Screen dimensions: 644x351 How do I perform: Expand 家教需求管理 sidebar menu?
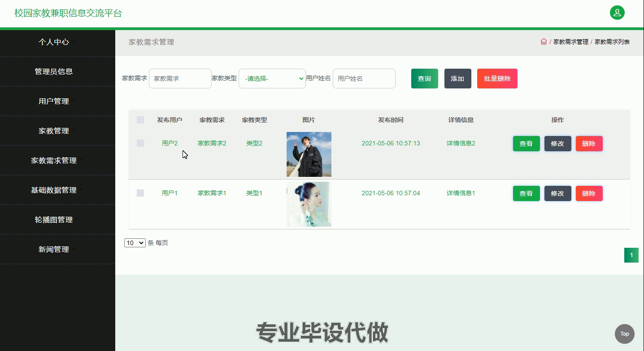click(x=54, y=160)
